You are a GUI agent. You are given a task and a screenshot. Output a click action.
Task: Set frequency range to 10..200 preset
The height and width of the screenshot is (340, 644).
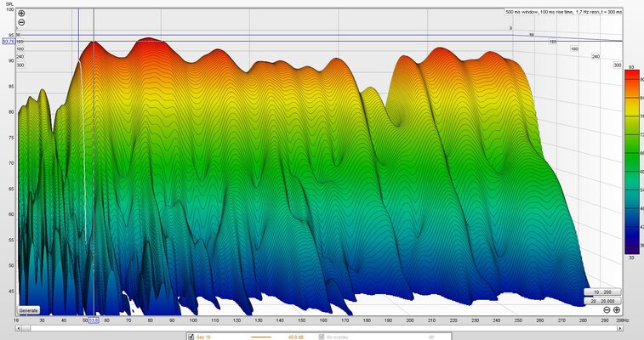602,292
